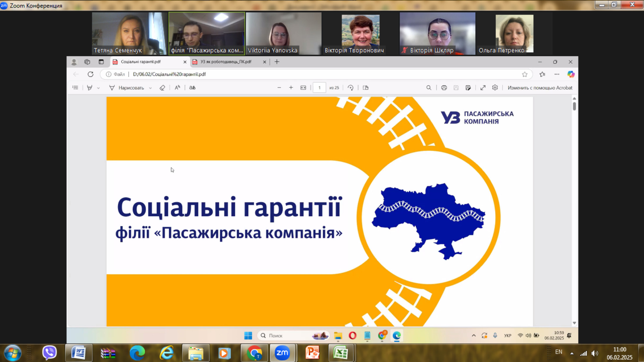Switch to Соціальні гарантії.pdf tab
Screen dimensions: 644x362
pyautogui.click(x=150, y=62)
